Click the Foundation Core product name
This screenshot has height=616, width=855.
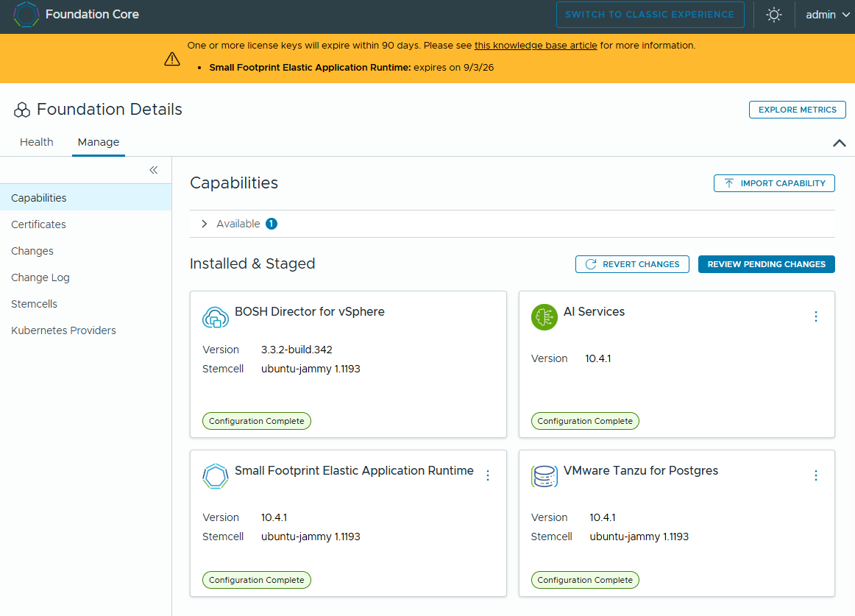click(92, 14)
